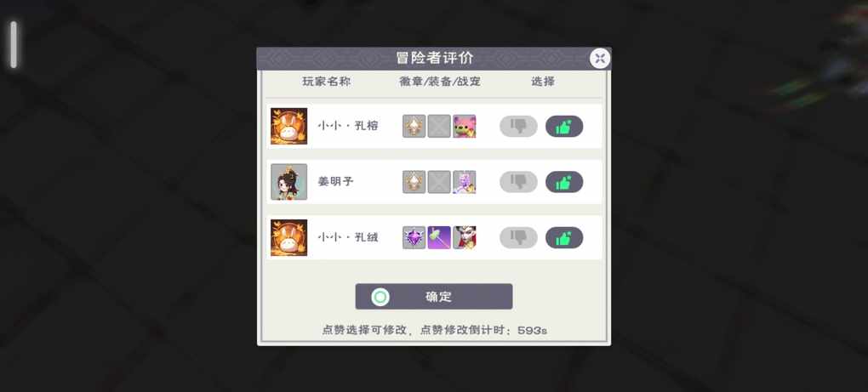Dislike player 姜明子 with thumbs down
This screenshot has width=868, height=392.
(x=518, y=182)
